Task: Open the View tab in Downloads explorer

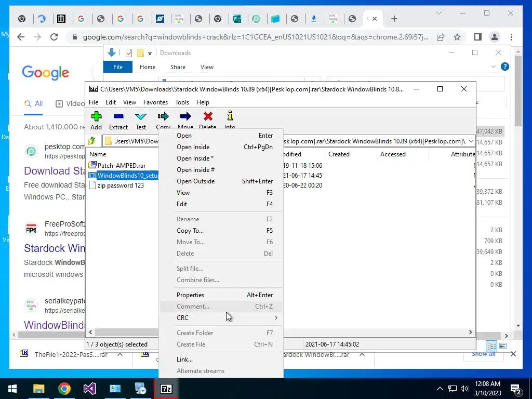Action: coord(207,67)
